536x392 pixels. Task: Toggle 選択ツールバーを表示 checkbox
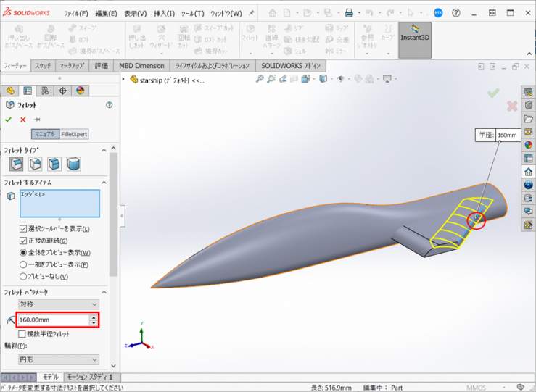23,229
